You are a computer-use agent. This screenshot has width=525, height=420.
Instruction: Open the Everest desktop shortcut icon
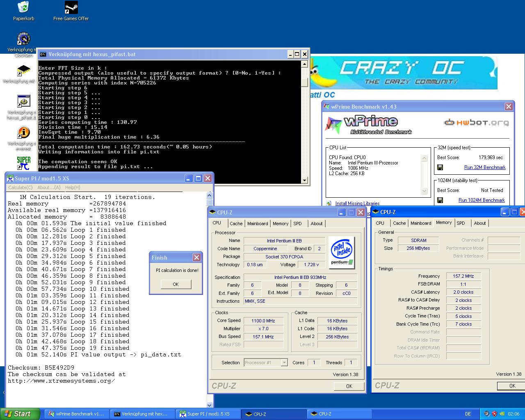coord(23,133)
